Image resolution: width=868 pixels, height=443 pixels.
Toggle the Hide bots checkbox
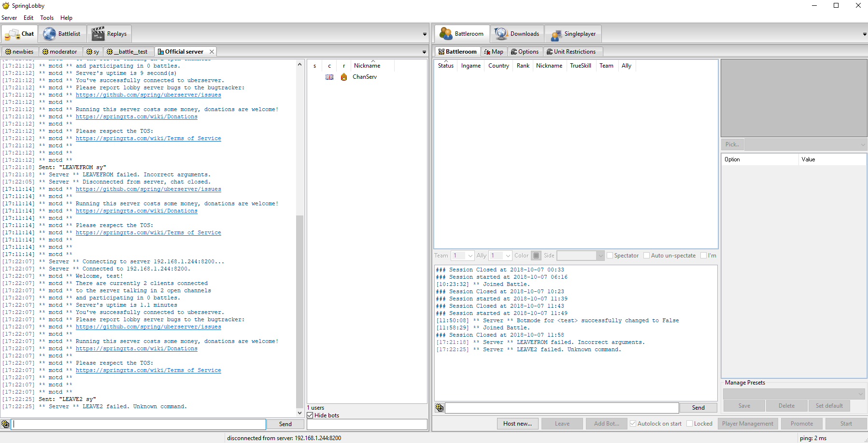(310, 415)
